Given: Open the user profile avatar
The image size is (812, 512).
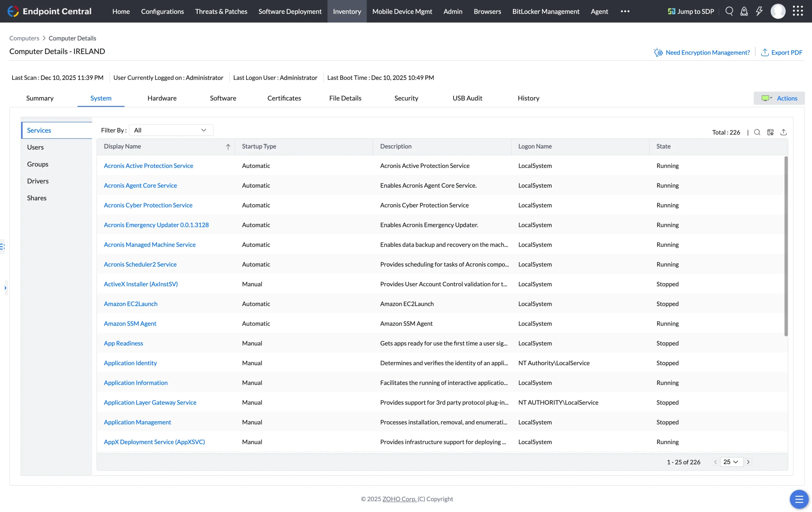Looking at the screenshot, I should click(x=778, y=11).
